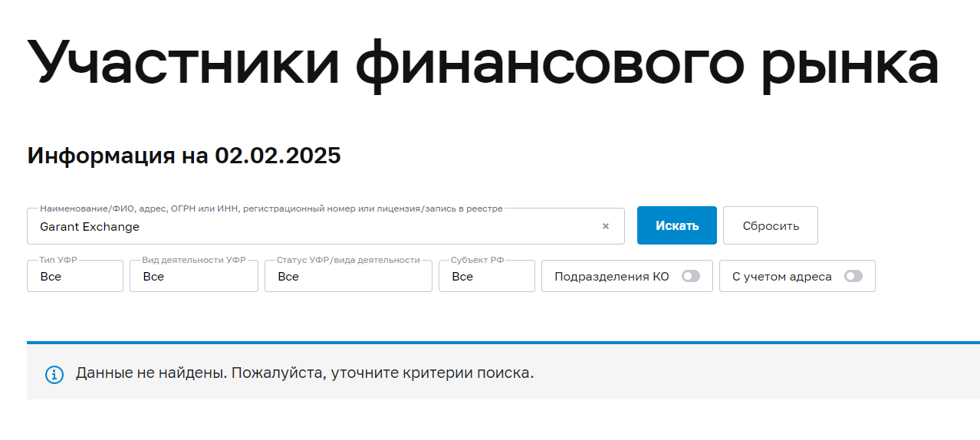Image resolution: width=980 pixels, height=440 pixels.
Task: Reset filters with the Сбросить button
Action: pyautogui.click(x=771, y=226)
